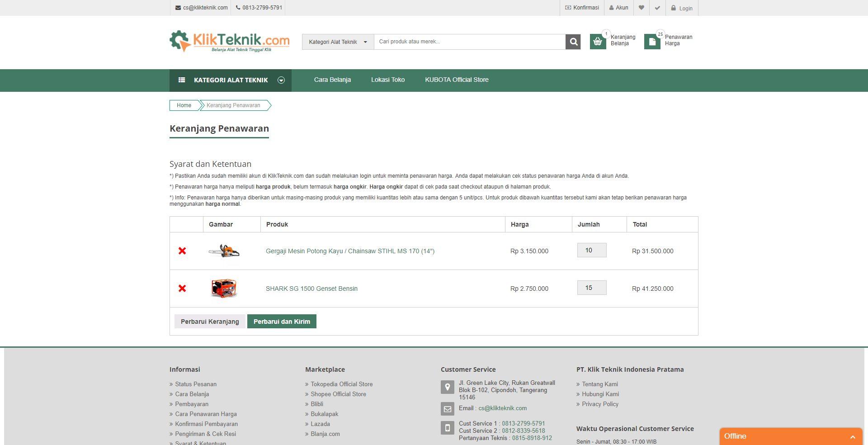Open the SHARK SG 1500 Genset Bensin link
Image resolution: width=868 pixels, height=445 pixels.
click(311, 289)
